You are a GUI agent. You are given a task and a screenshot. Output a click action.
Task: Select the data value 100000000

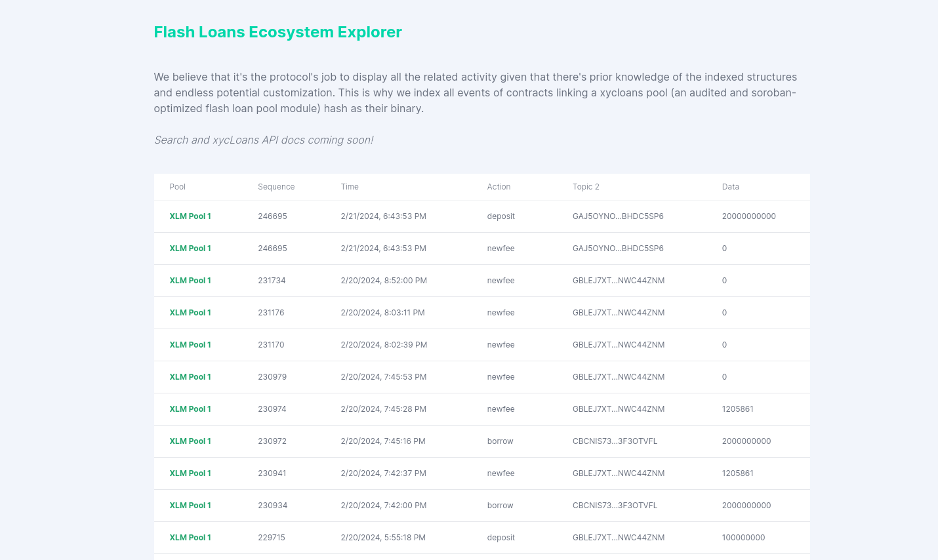(743, 538)
